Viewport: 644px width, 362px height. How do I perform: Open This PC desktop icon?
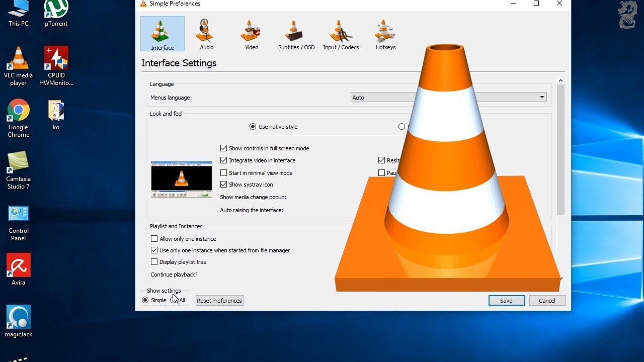19,14
